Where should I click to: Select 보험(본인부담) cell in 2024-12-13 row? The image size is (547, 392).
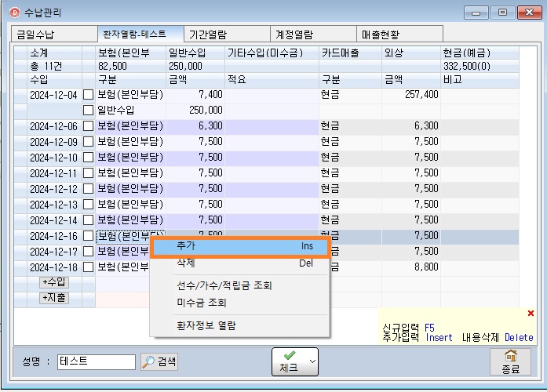pyautogui.click(x=131, y=205)
